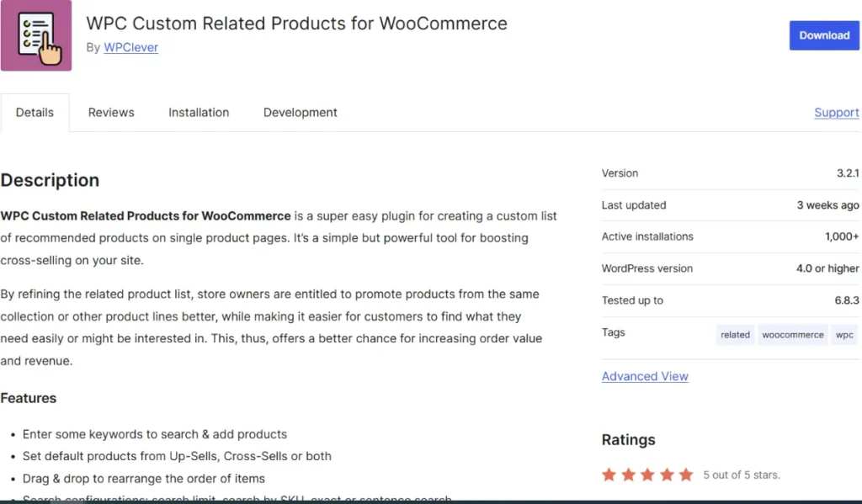Viewport: 862px width, 504px height.
Task: Select the 'woocommerce' tag
Action: tap(793, 335)
